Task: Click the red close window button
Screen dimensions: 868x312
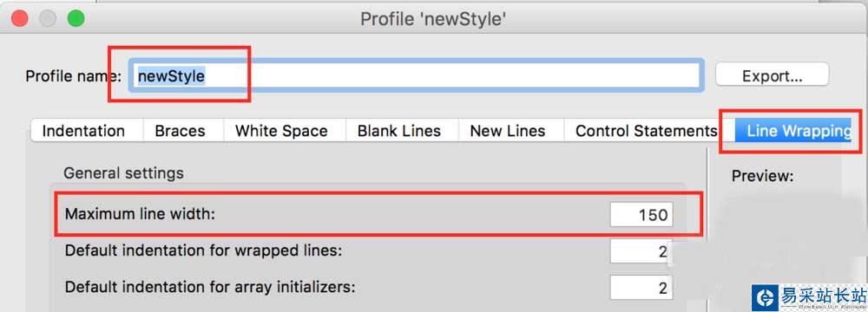Action: tap(20, 18)
